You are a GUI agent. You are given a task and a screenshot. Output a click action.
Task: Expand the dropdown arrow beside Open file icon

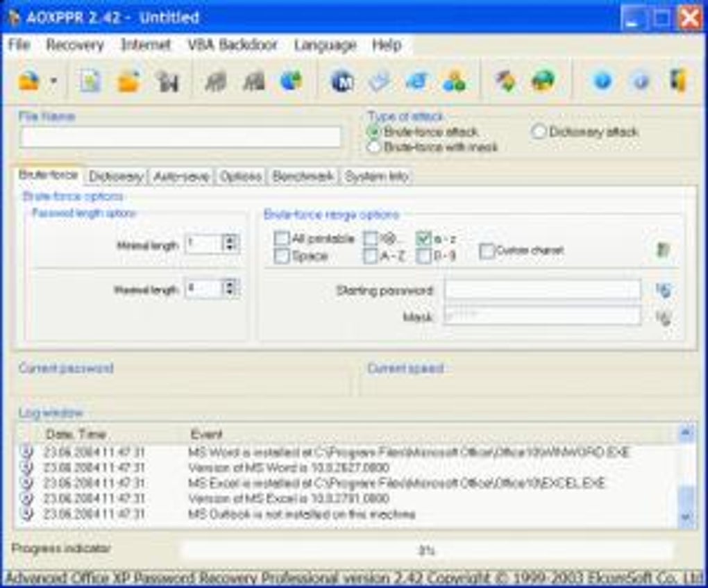[53, 81]
